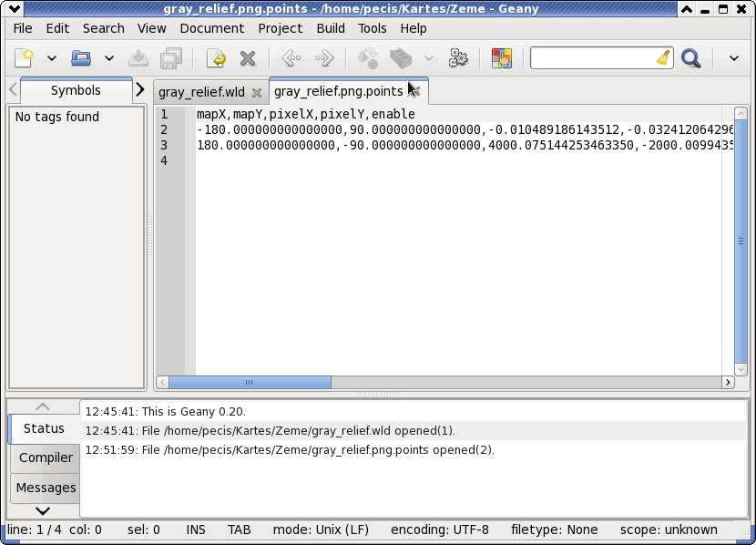Click the titlebar roll-up arrow icon
The height and width of the screenshot is (545, 756).
click(687, 9)
